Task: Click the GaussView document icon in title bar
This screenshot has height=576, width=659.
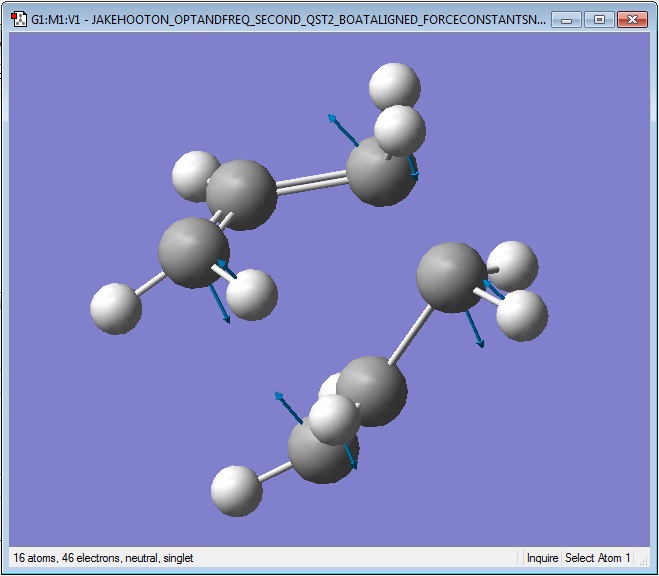Action: (x=18, y=19)
